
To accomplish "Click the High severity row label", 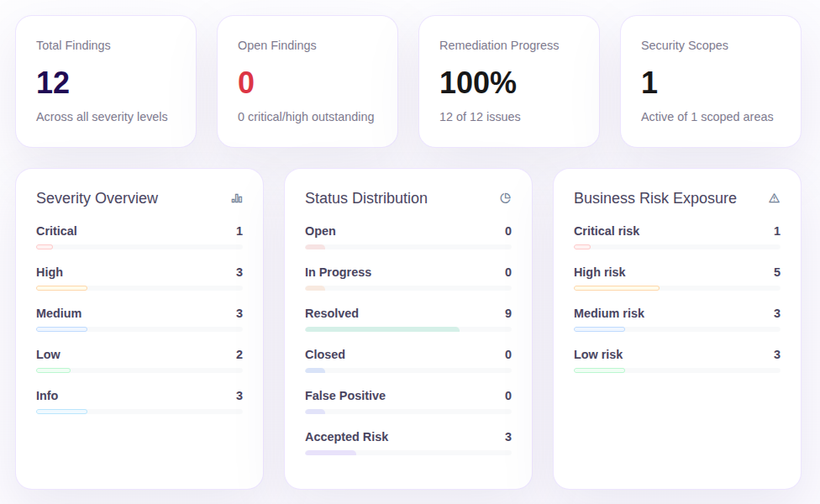I will click(50, 272).
